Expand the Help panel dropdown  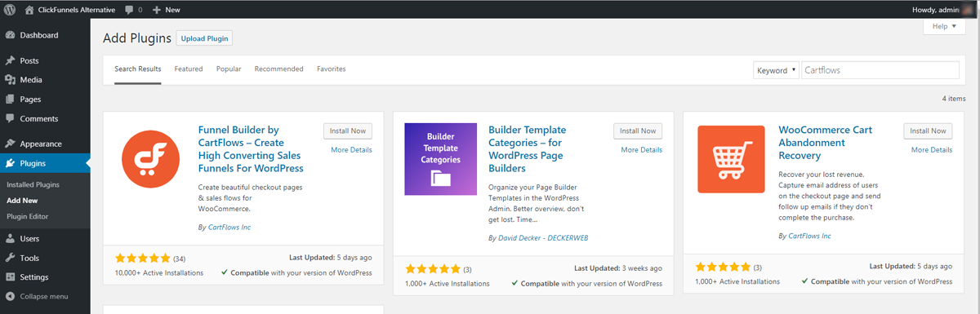[944, 26]
